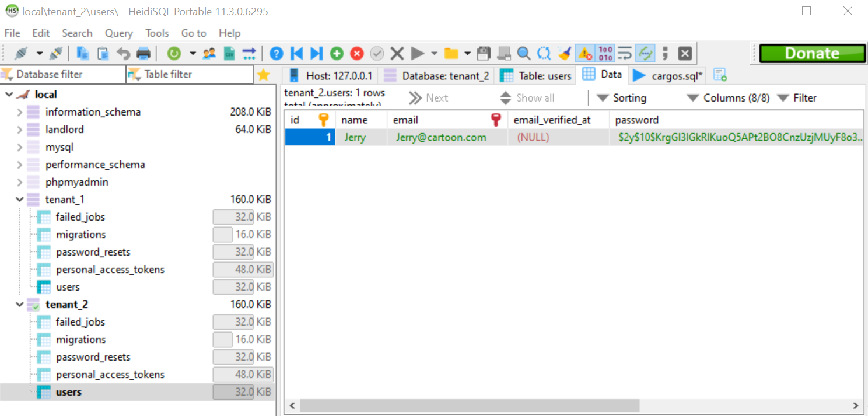
Task: Open Sorting dropdown
Action: [621, 98]
